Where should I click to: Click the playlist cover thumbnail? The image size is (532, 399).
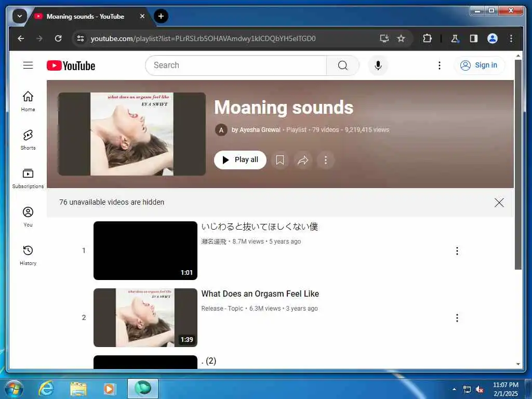click(x=131, y=134)
